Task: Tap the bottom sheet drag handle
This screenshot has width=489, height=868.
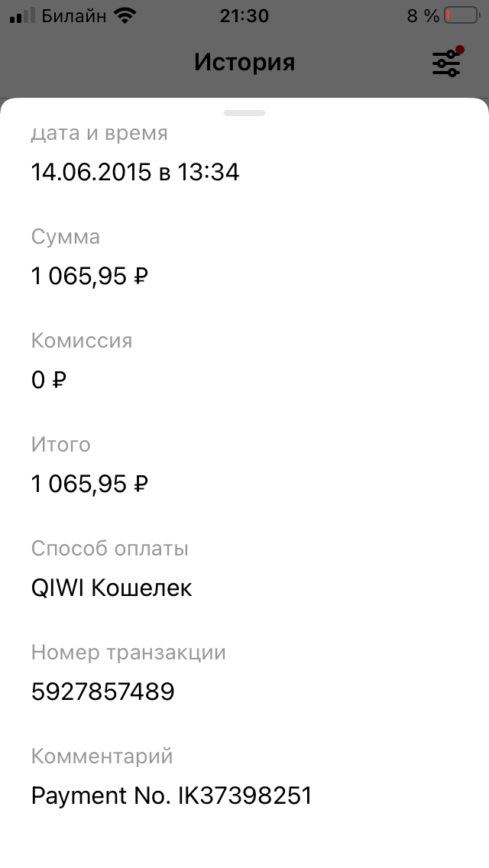Action: [244, 113]
